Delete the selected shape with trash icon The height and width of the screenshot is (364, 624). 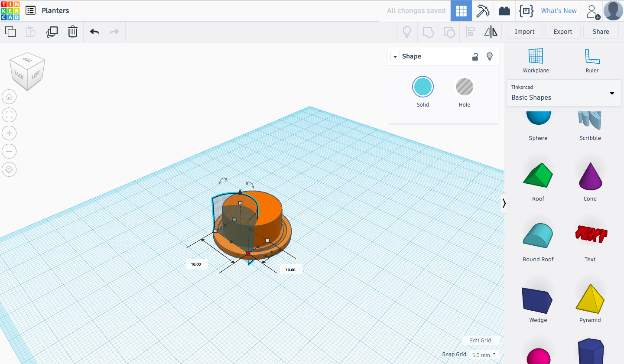tap(73, 32)
